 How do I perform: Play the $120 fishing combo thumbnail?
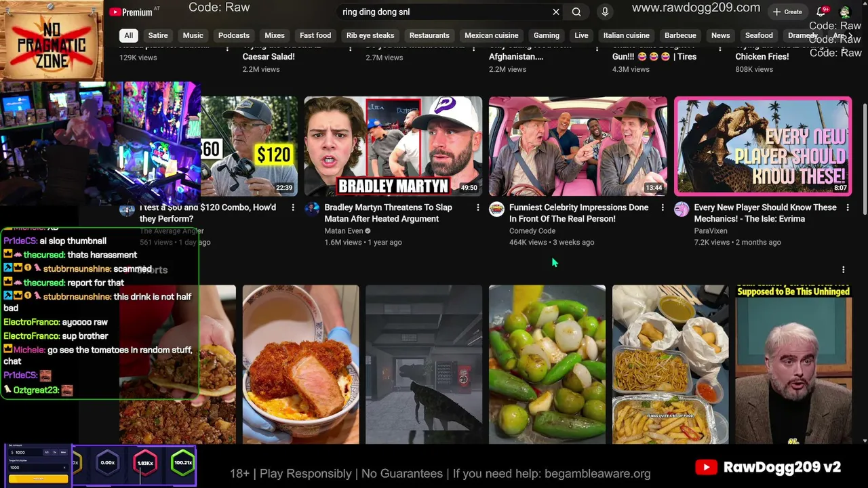pos(249,146)
